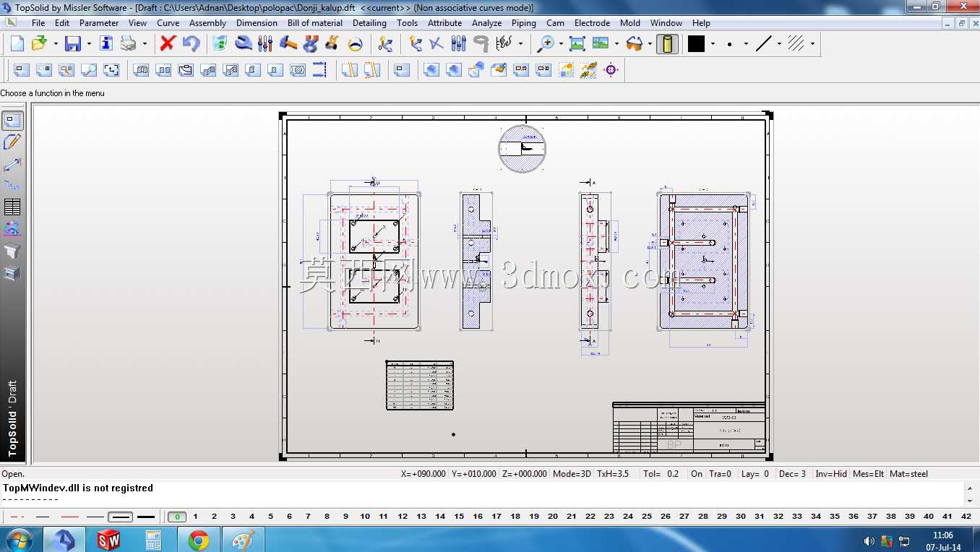Open the Bill of material menu

tap(315, 23)
